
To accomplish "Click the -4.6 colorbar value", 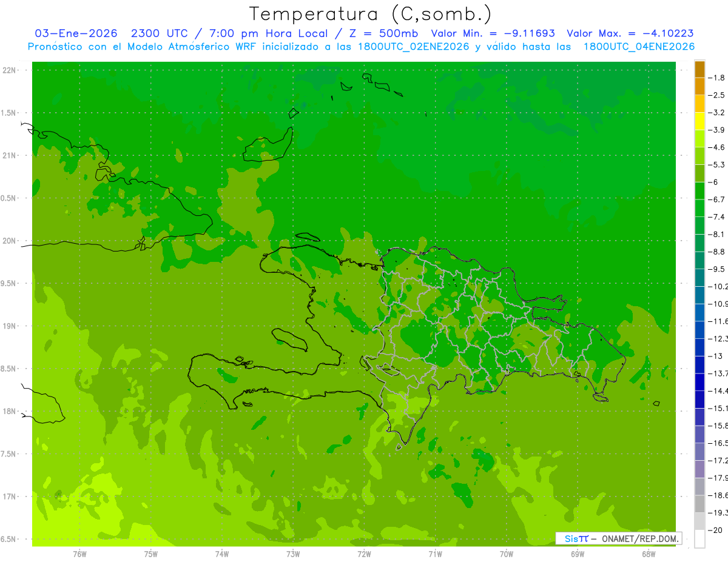I will pyautogui.click(x=717, y=147).
